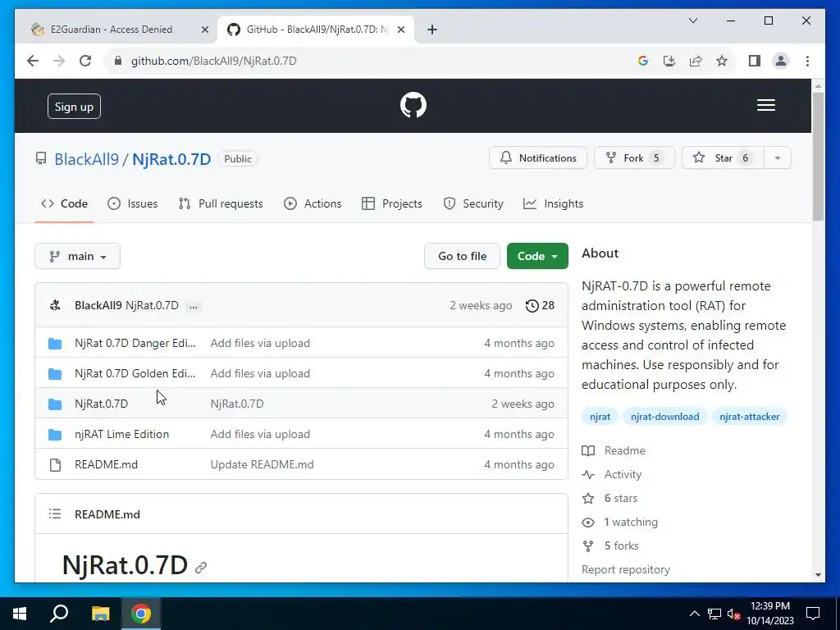Click the Notifications button
840x630 pixels.
point(538,158)
